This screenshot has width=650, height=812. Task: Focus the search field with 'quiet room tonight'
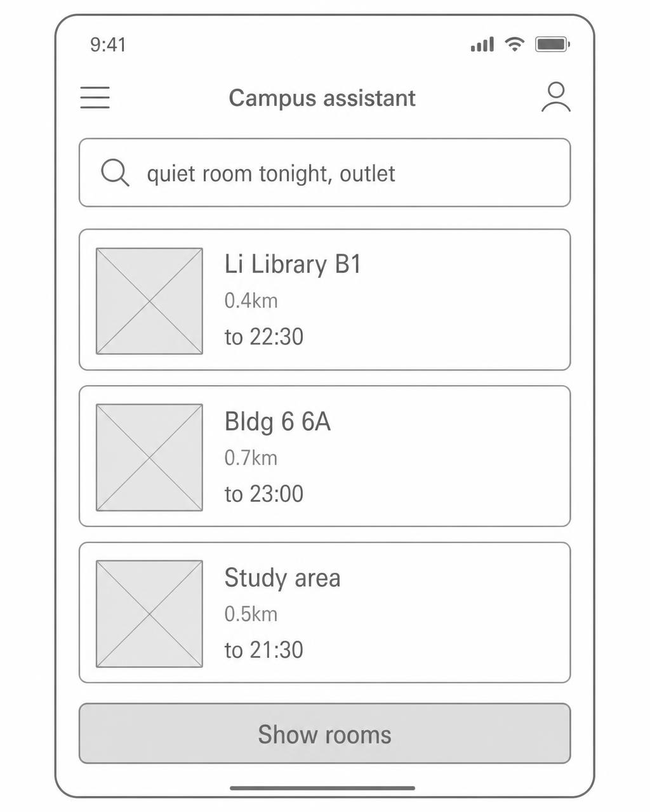coord(325,173)
